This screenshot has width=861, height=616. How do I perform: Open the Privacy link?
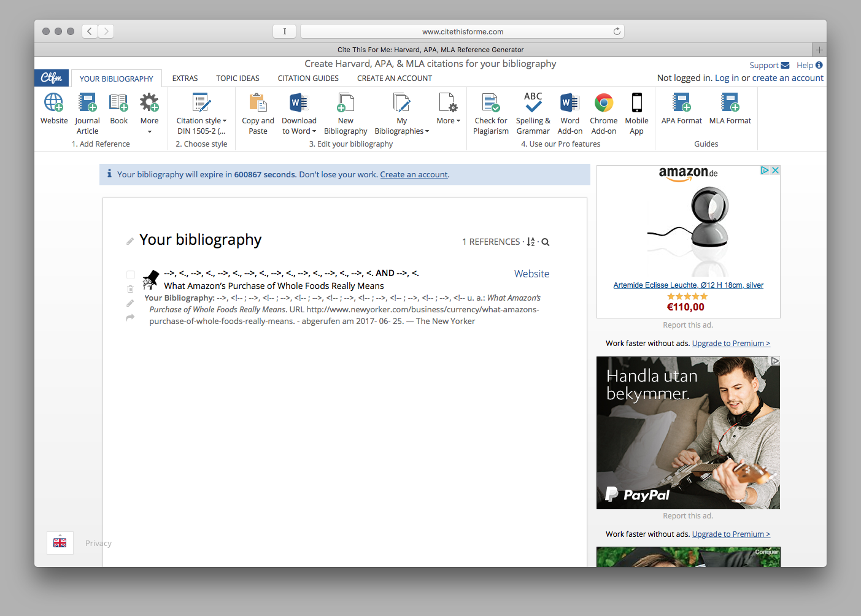coord(98,544)
